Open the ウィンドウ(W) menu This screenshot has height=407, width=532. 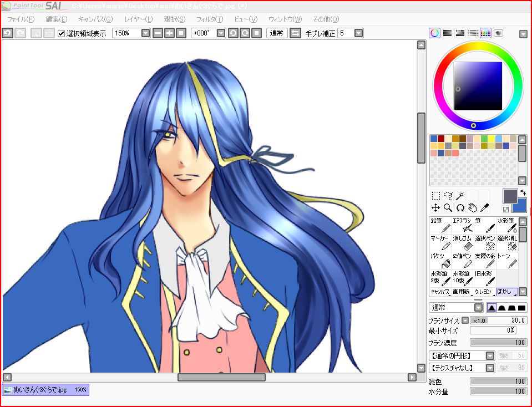coord(285,19)
